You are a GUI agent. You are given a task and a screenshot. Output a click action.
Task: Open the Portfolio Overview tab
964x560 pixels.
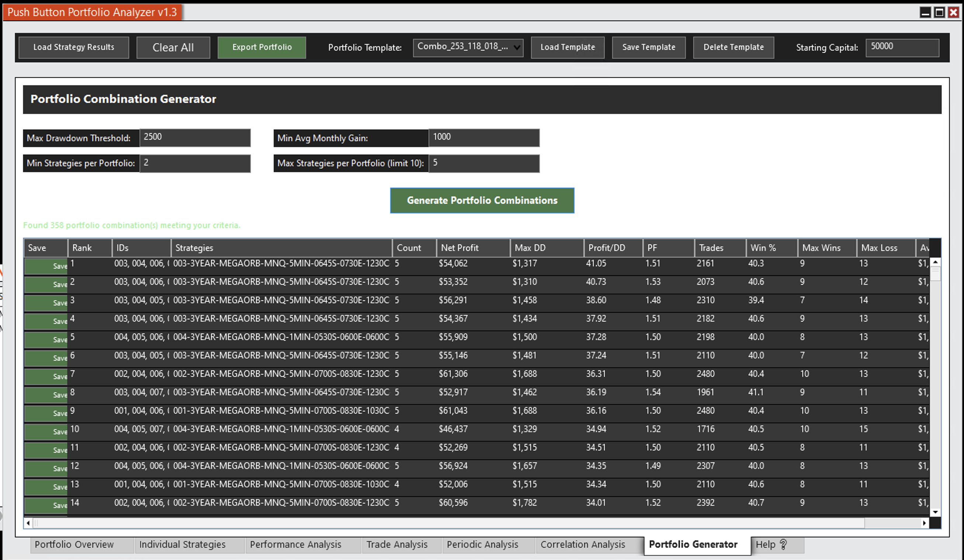[x=74, y=544]
